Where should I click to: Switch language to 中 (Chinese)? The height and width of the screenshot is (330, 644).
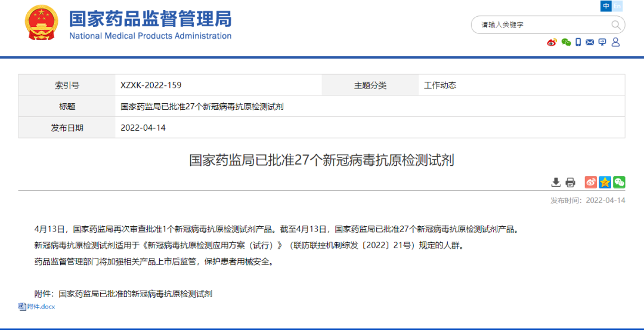(606, 6)
